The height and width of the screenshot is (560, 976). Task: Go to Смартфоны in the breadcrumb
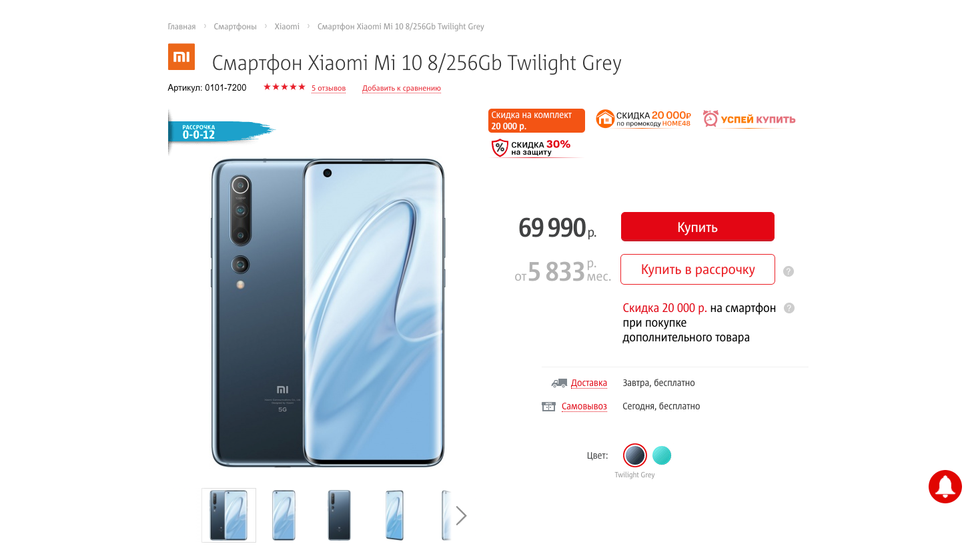235,27
